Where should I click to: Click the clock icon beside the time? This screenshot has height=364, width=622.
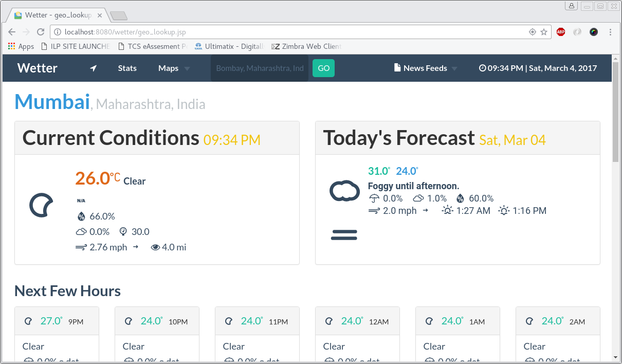[x=482, y=67]
